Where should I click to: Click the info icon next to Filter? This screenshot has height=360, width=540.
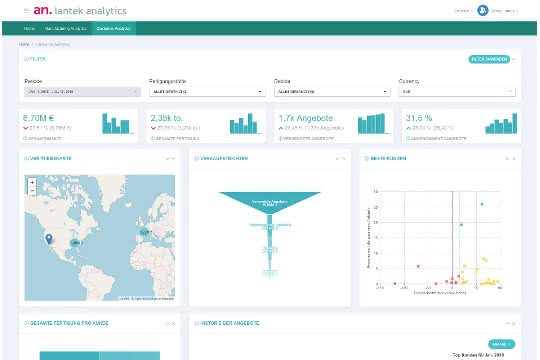[26, 59]
